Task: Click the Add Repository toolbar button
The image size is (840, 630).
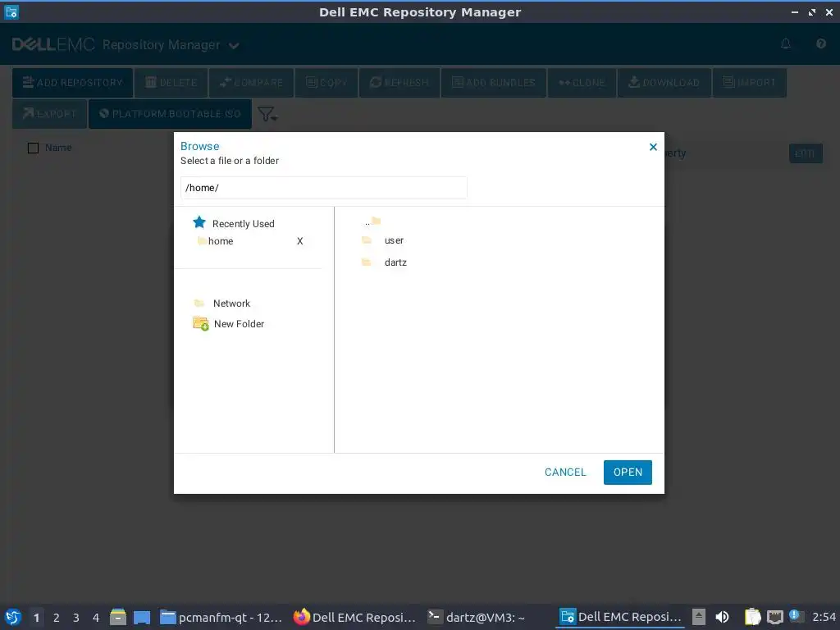Action: pos(72,83)
